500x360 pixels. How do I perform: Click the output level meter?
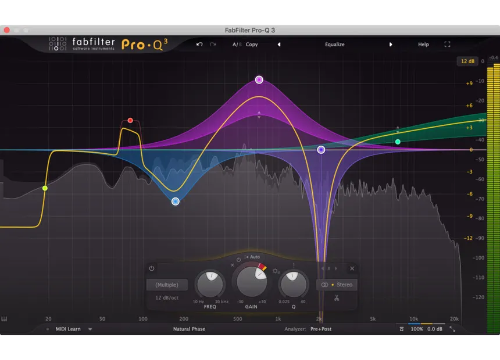click(x=493, y=199)
